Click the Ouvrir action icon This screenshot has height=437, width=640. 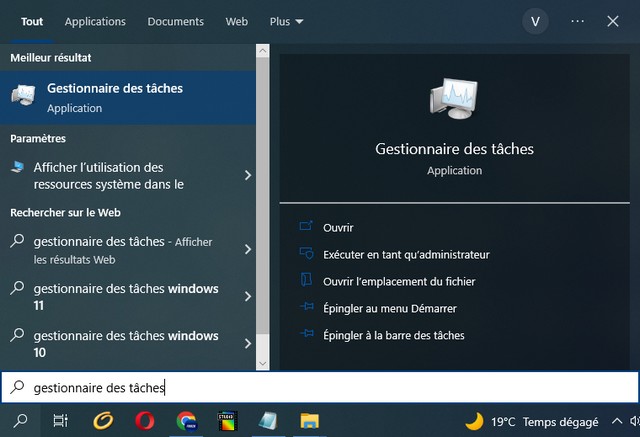(306, 226)
